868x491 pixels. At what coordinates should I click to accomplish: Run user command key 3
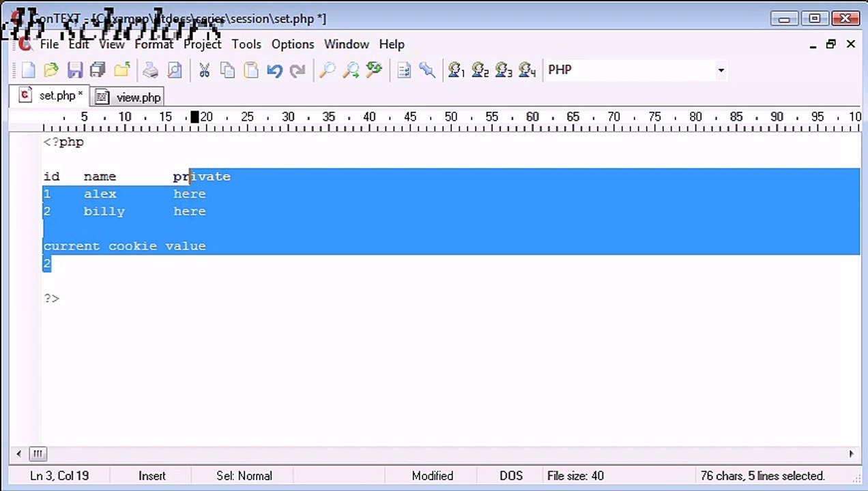[504, 70]
